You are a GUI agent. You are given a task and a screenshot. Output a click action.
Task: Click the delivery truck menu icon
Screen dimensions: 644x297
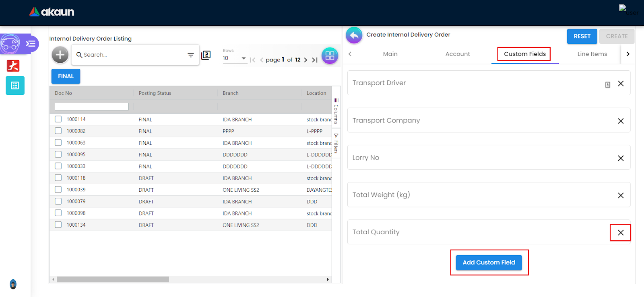[x=11, y=44]
